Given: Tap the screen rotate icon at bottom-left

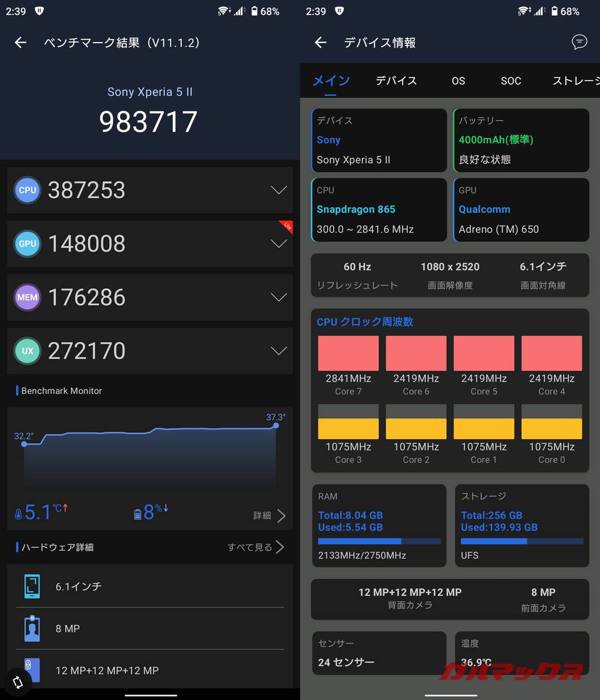Looking at the screenshot, I should [x=17, y=681].
